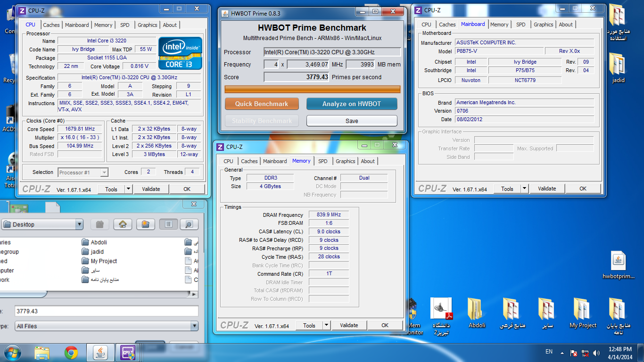644x362 pixels.
Task: Click the HWBOT Prime window title icon
Action: 225,13
